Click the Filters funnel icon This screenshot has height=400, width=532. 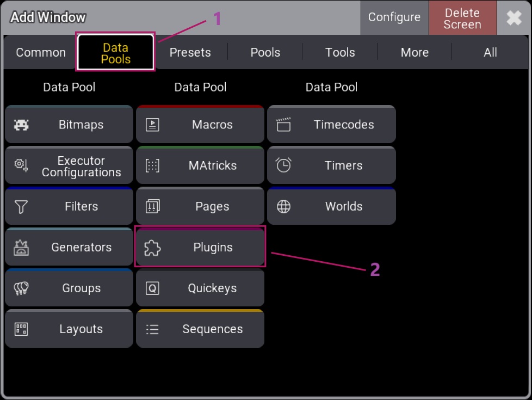tap(21, 206)
